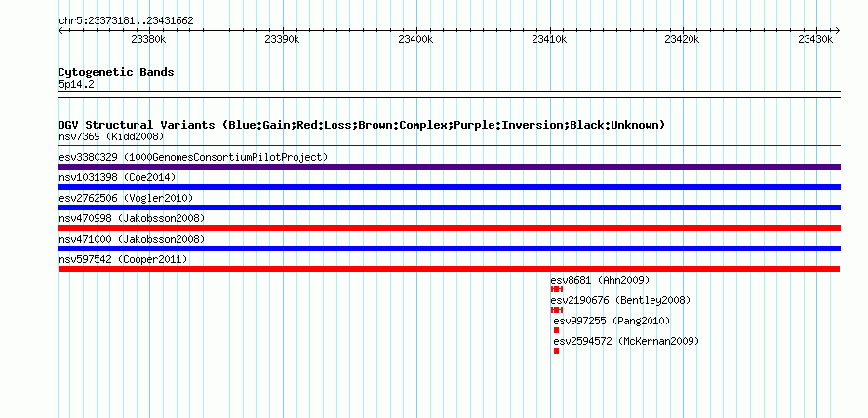Click the DGV Structural Variants track title

[362, 125]
